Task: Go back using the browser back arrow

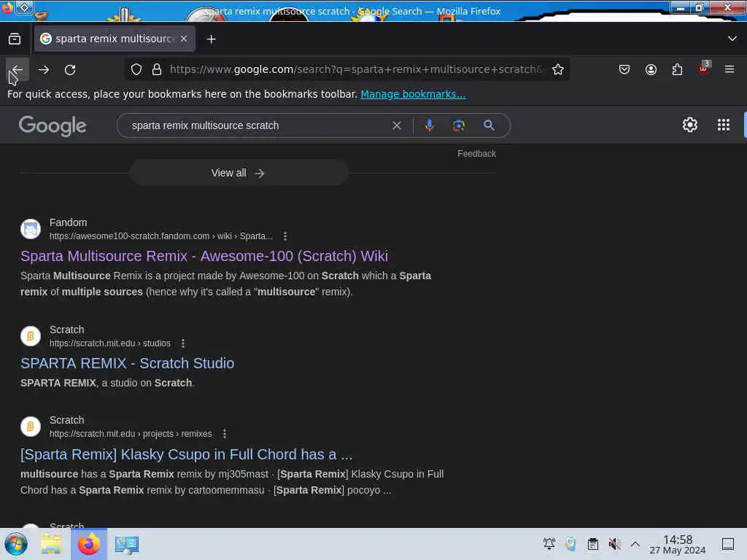Action: coord(18,69)
